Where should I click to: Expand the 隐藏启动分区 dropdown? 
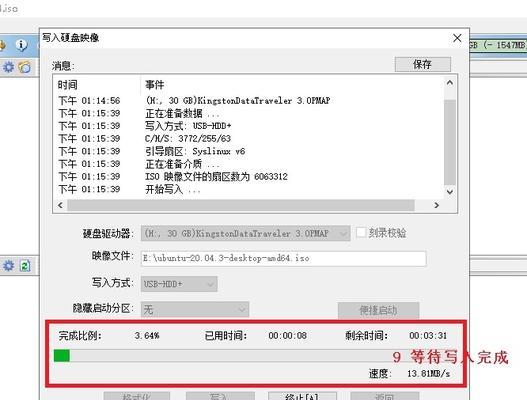coord(195,309)
